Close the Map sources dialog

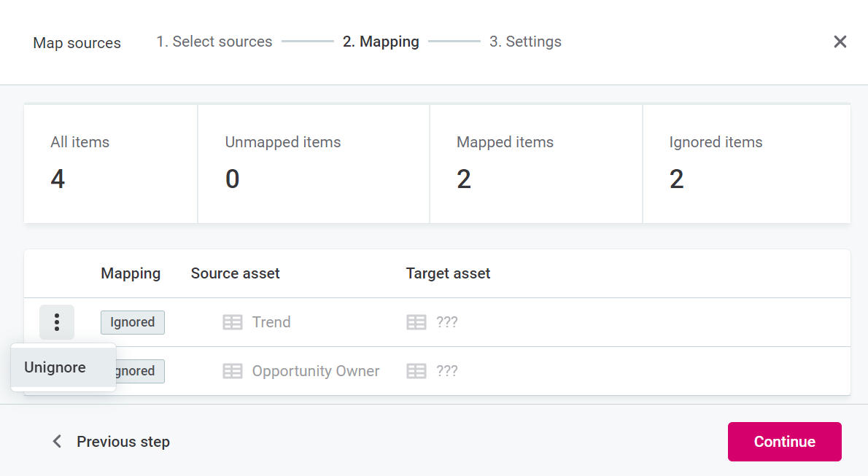(x=840, y=42)
